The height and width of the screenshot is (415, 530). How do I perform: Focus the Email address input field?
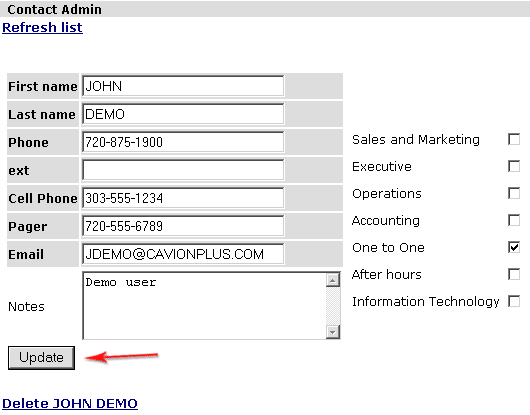(x=183, y=254)
